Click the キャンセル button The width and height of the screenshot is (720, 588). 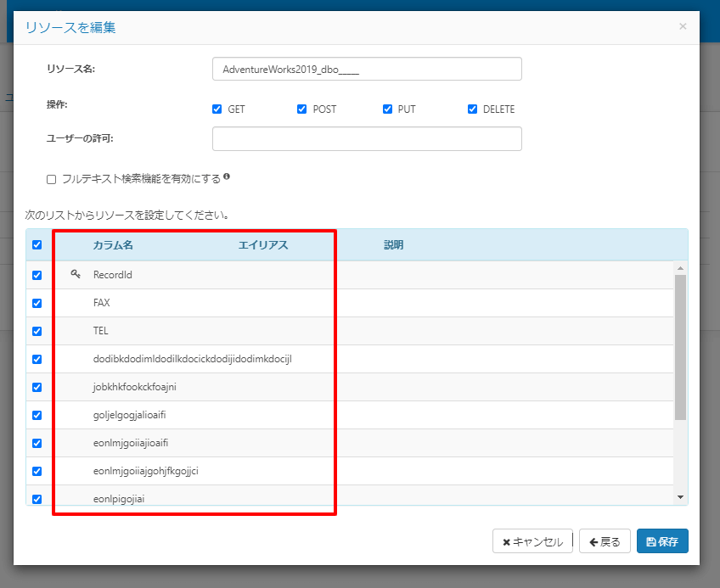click(x=532, y=541)
